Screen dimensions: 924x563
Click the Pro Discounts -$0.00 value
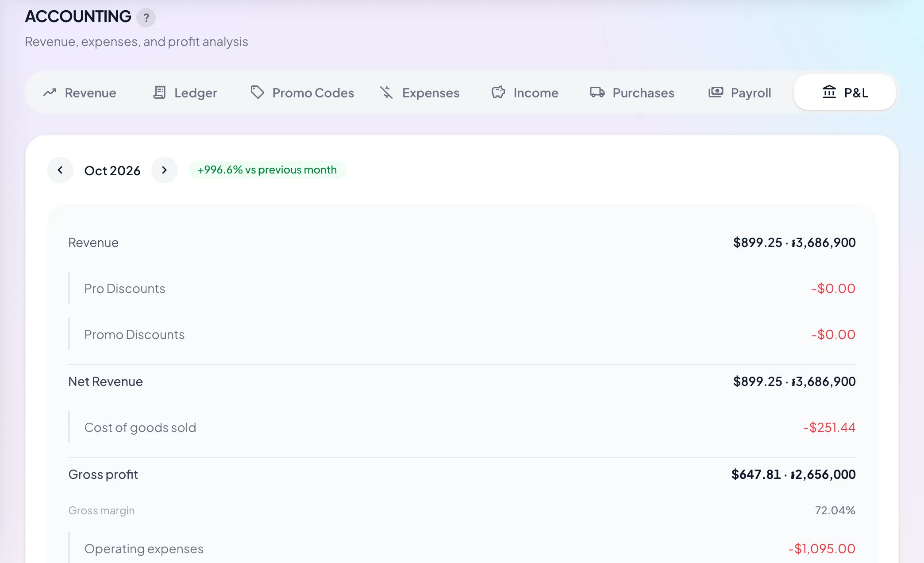click(833, 289)
